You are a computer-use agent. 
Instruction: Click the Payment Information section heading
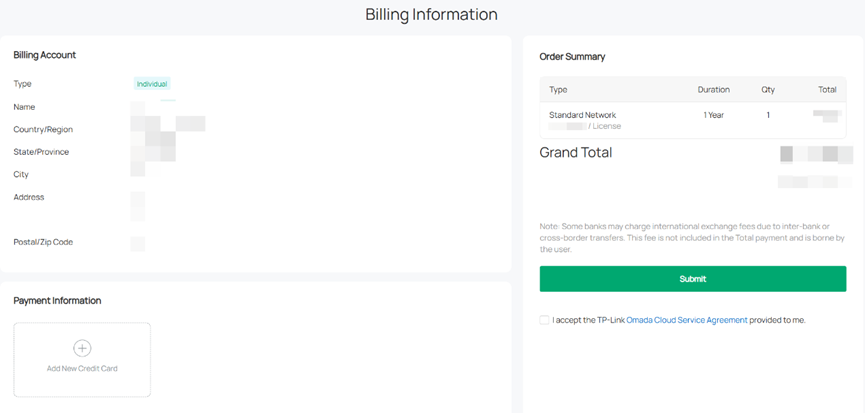pyautogui.click(x=57, y=300)
